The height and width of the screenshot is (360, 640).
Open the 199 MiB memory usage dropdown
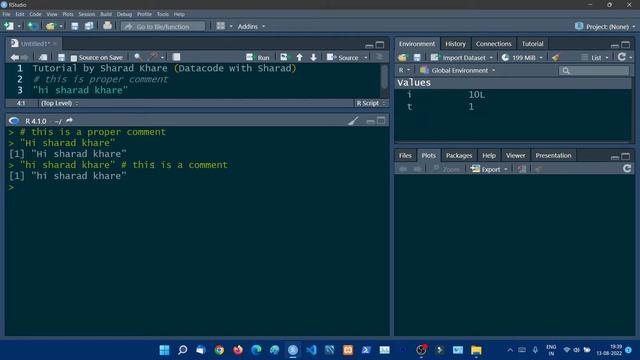pos(522,58)
